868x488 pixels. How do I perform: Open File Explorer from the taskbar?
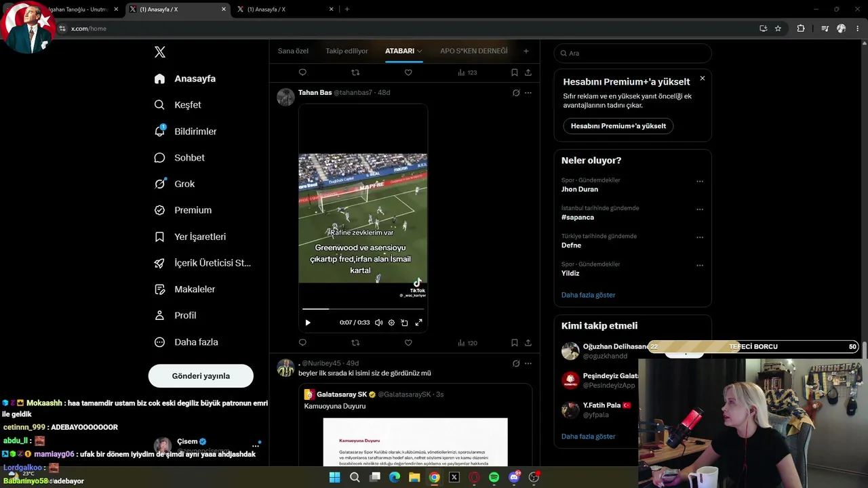(414, 477)
